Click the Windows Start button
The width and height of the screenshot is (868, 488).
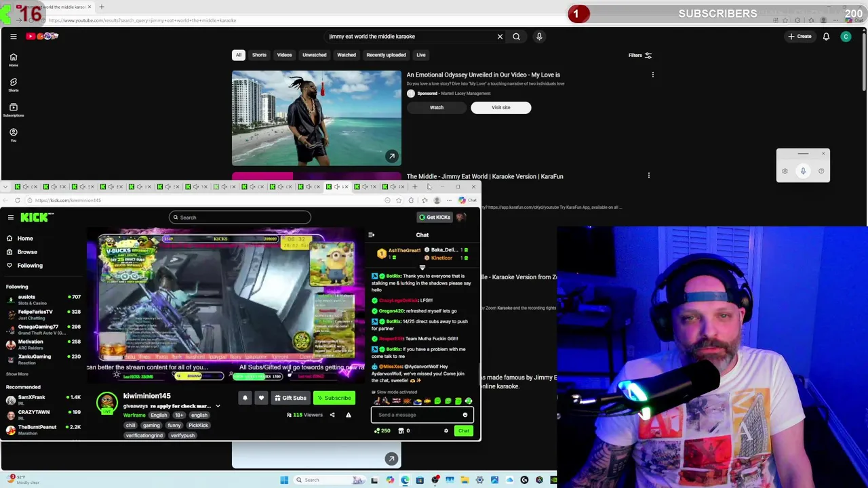pyautogui.click(x=284, y=480)
